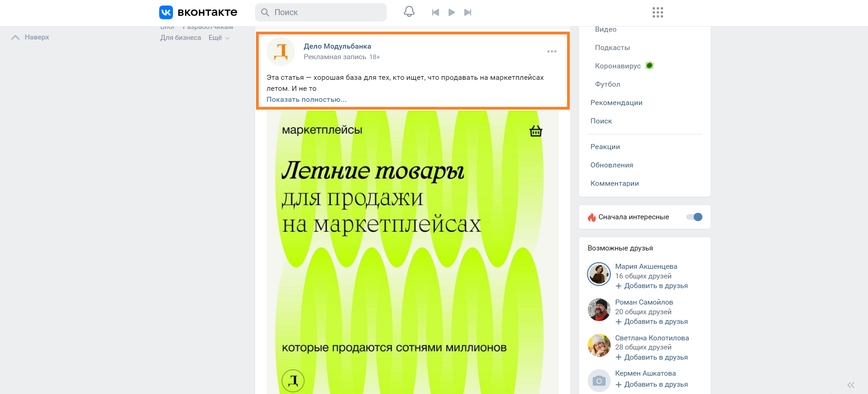Image resolution: width=868 pixels, height=394 pixels.
Task: Open Светлана Колотилова's avatar
Action: pyautogui.click(x=599, y=345)
